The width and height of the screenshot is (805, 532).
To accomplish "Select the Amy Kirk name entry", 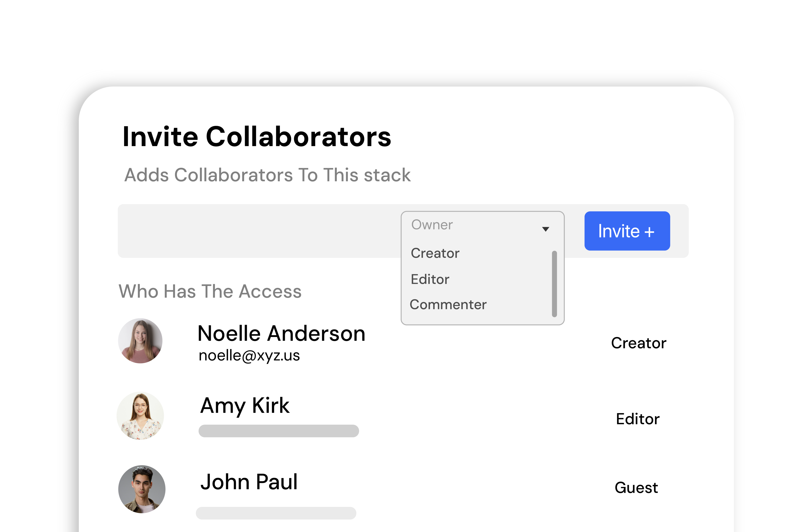I will coord(245,406).
